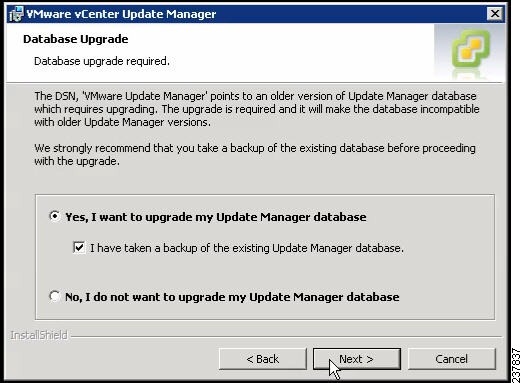520x383 pixels.
Task: Click the 'No, I do not want to upgrade' label
Action: [x=232, y=297]
